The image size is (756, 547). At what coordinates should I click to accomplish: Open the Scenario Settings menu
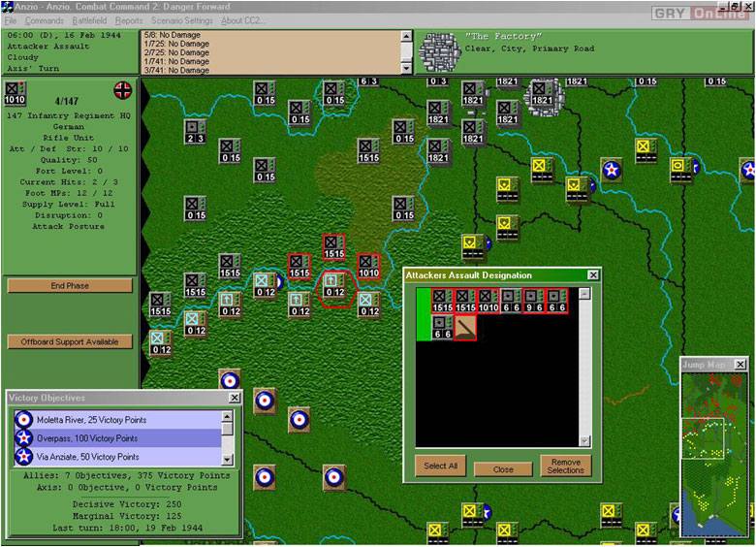pyautogui.click(x=182, y=20)
